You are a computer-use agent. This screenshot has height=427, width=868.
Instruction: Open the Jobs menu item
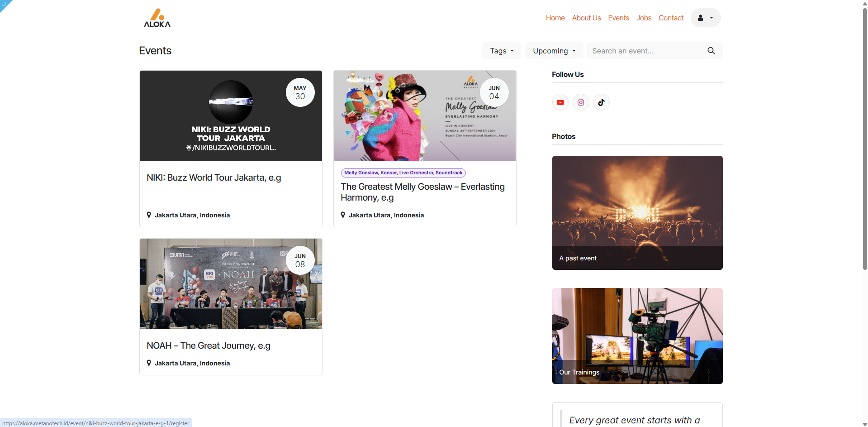pos(644,18)
